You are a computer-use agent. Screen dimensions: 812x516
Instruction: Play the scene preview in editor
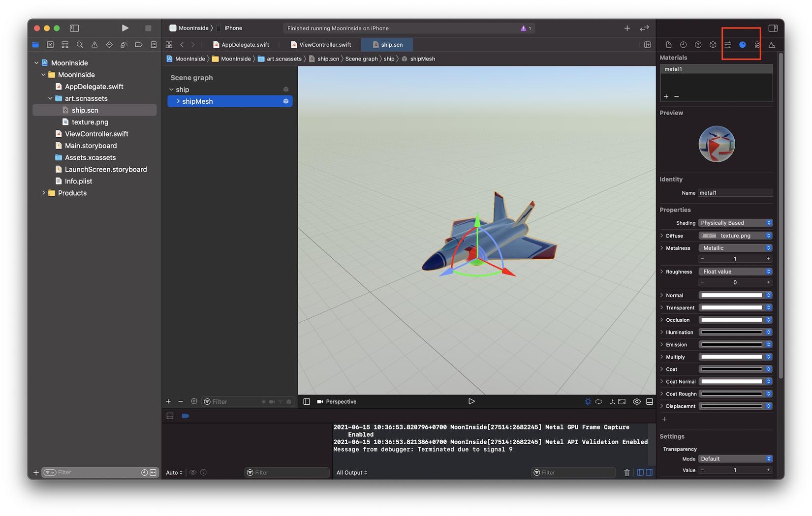pos(471,401)
